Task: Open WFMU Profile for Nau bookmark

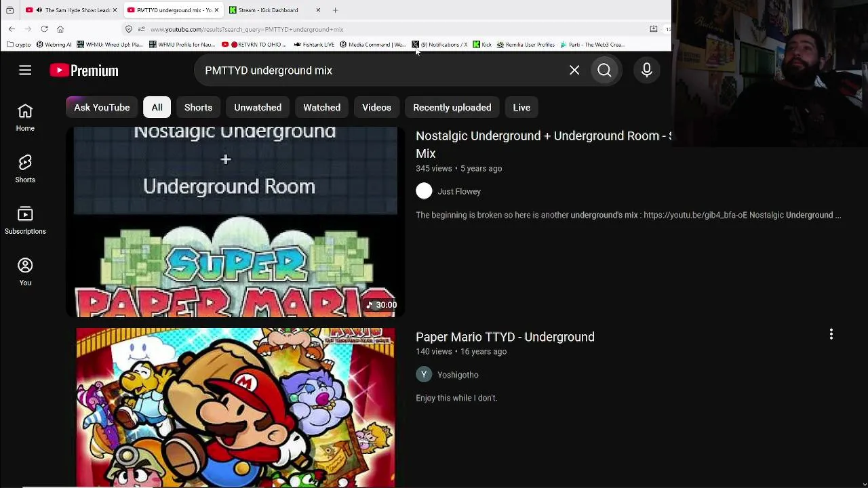Action: click(x=182, y=45)
